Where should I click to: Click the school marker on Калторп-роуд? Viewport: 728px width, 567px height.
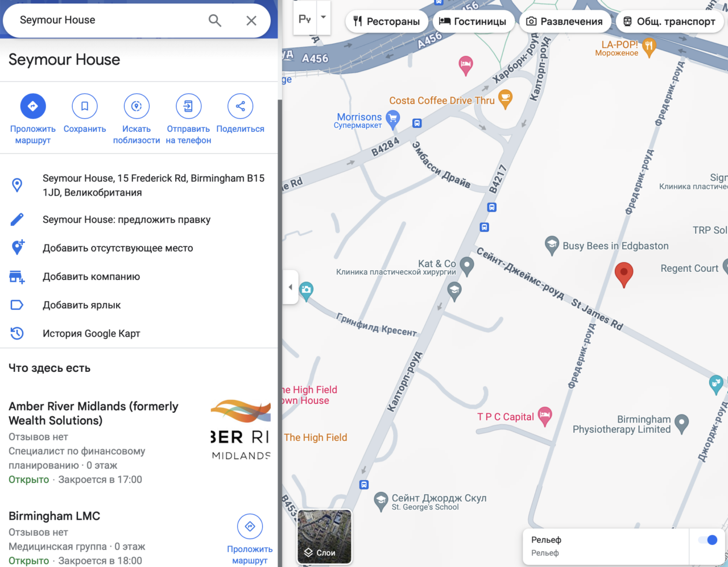(454, 292)
